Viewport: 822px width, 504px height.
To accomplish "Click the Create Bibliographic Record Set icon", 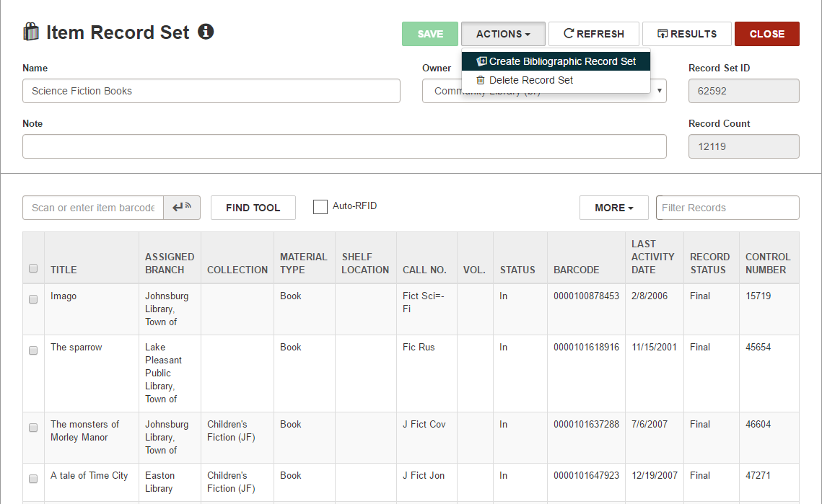I will (x=481, y=61).
